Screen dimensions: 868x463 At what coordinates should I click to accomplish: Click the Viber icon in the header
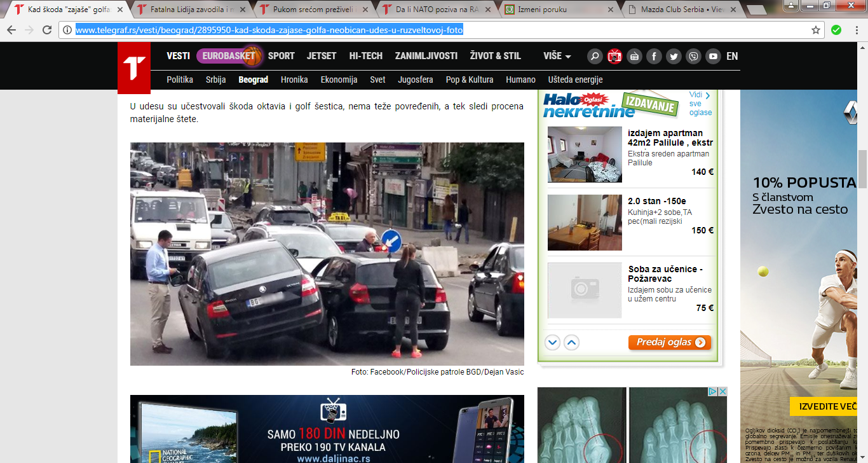(x=694, y=56)
